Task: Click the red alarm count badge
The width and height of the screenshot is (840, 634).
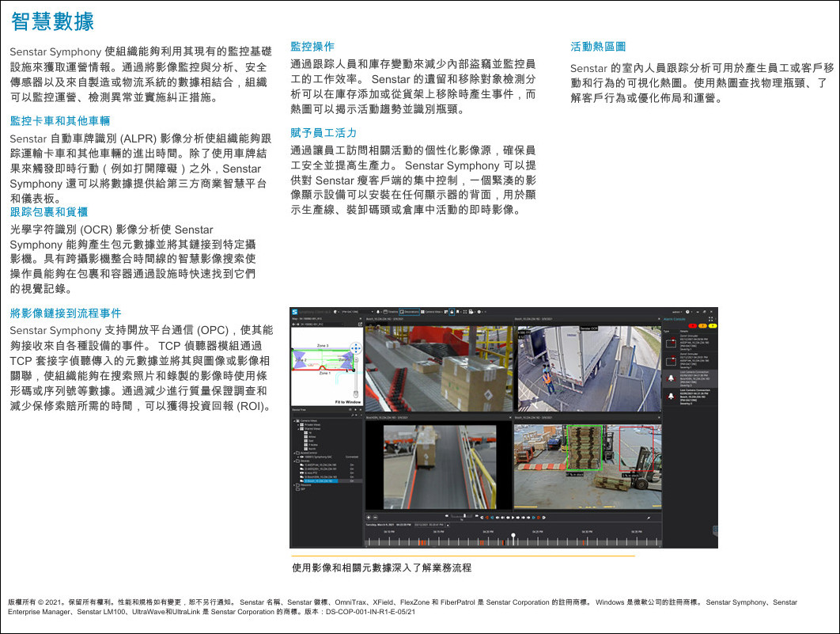Action: click(x=694, y=325)
